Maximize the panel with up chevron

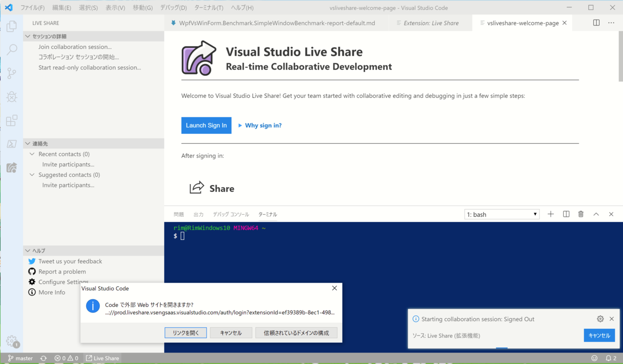click(x=596, y=214)
